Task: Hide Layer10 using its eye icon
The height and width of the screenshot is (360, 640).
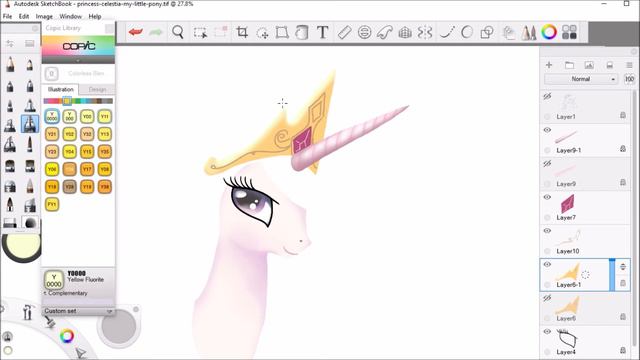Action: click(547, 231)
